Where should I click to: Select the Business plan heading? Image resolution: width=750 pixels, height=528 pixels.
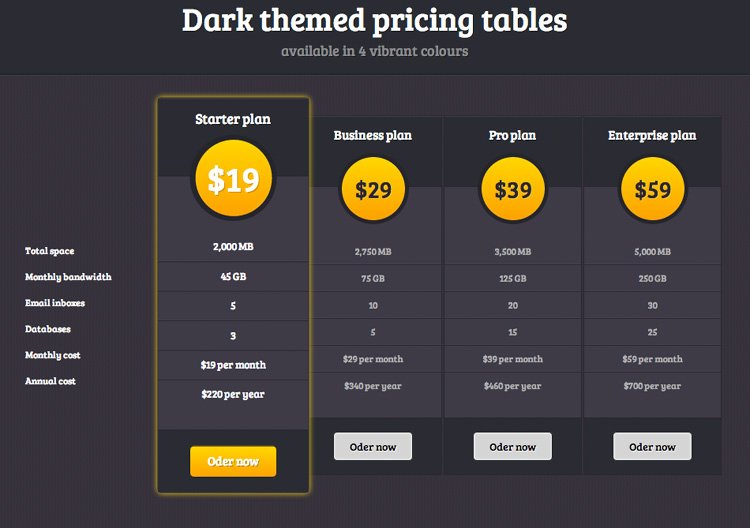pyautogui.click(x=373, y=135)
